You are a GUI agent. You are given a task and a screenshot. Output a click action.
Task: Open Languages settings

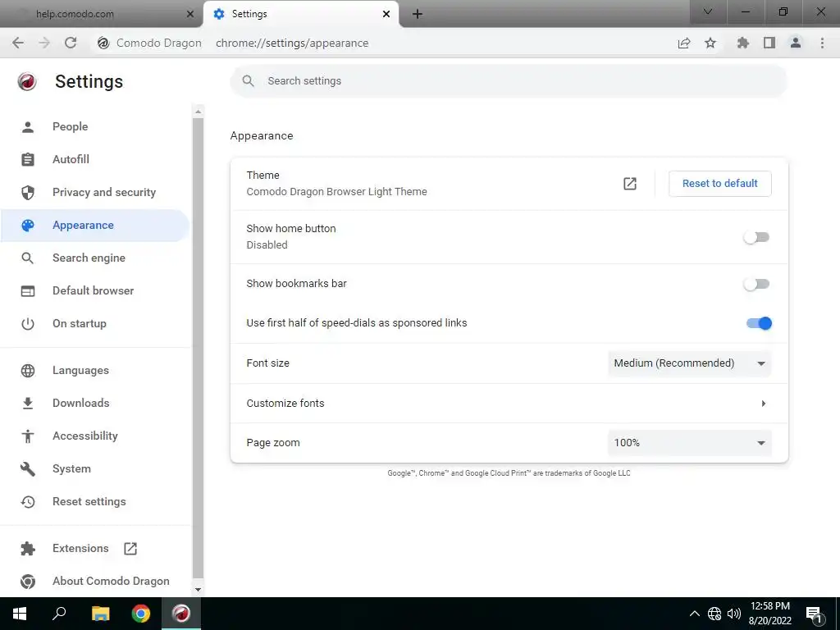(95, 371)
